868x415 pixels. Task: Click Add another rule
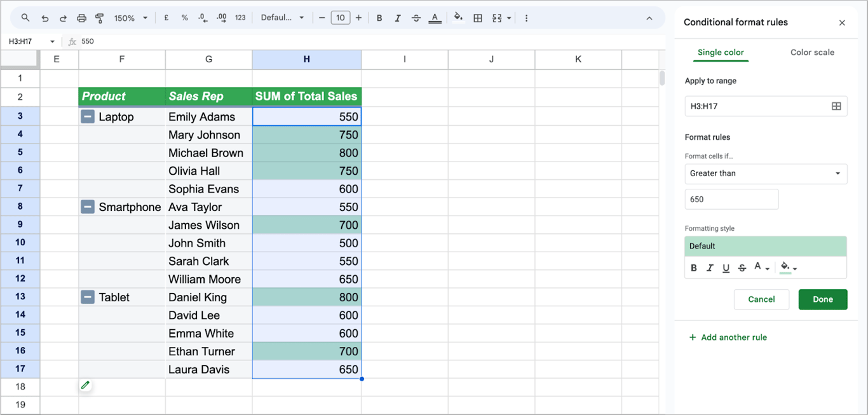pyautogui.click(x=728, y=337)
